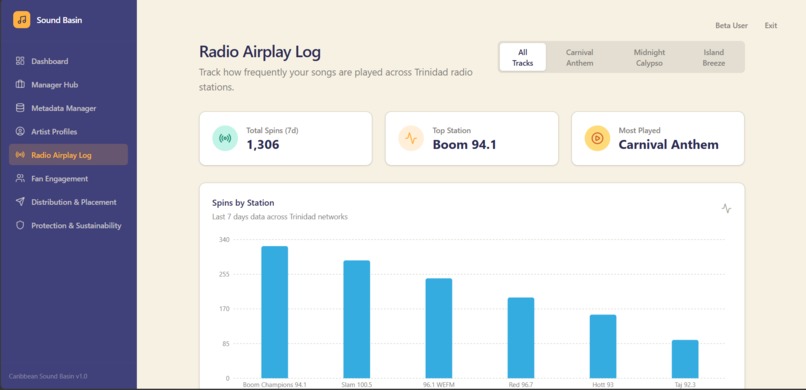Click the 96.1 WEFM axis label
The image size is (806, 390).
pos(438,384)
